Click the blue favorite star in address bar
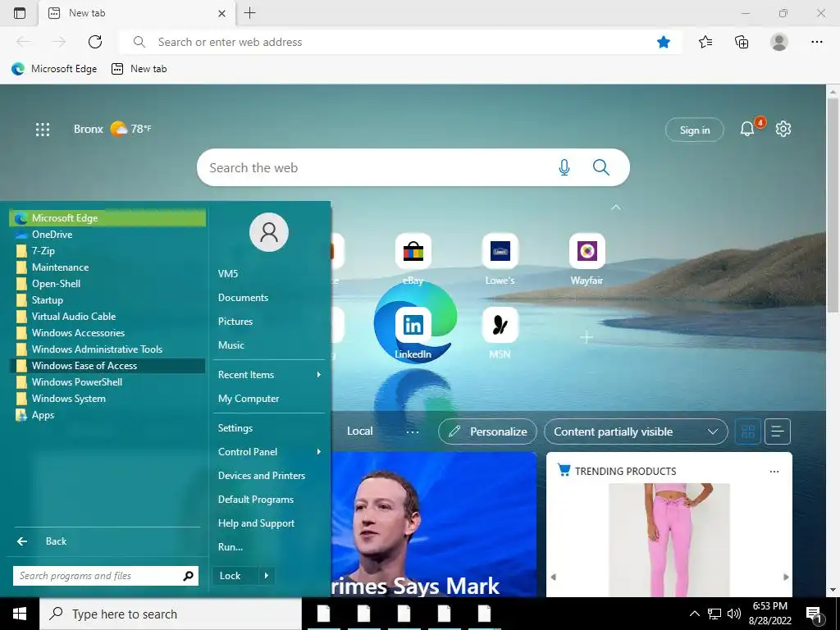 [x=663, y=42]
